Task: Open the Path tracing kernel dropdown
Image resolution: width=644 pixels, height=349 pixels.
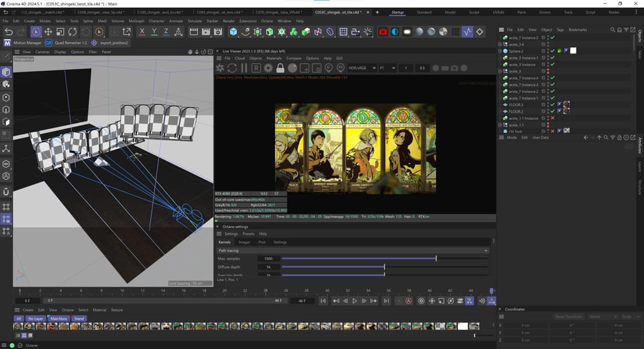Action: pos(353,250)
